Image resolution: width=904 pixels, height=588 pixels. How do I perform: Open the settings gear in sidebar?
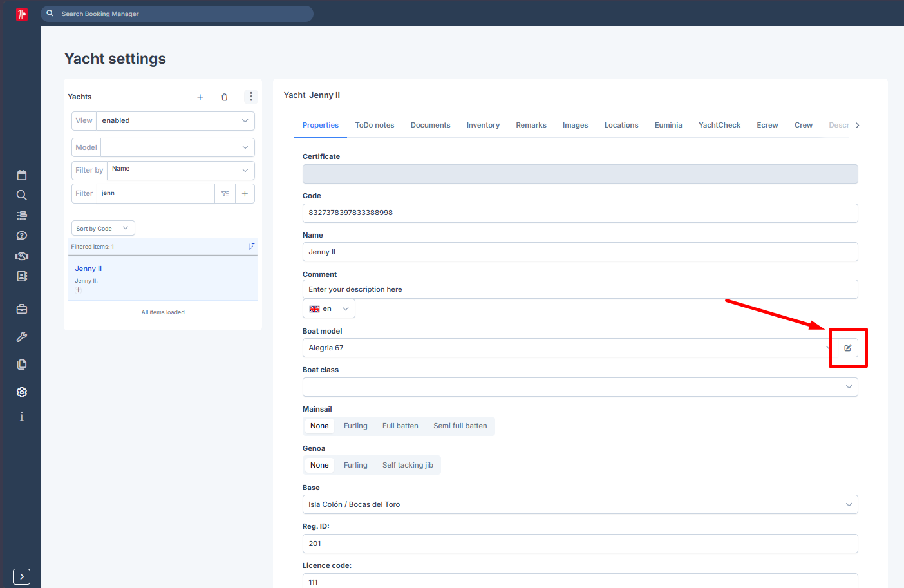point(22,392)
